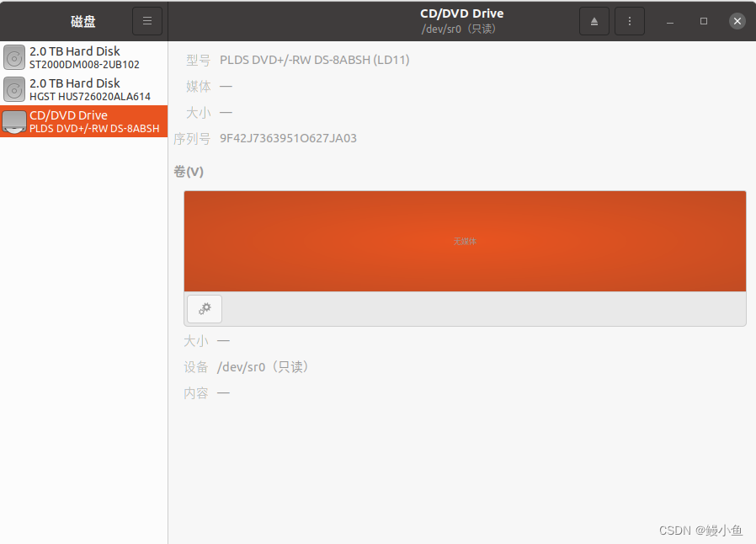Click the device path /dev/sr0（只读） below volume
This screenshot has height=544, width=756.
[264, 367]
